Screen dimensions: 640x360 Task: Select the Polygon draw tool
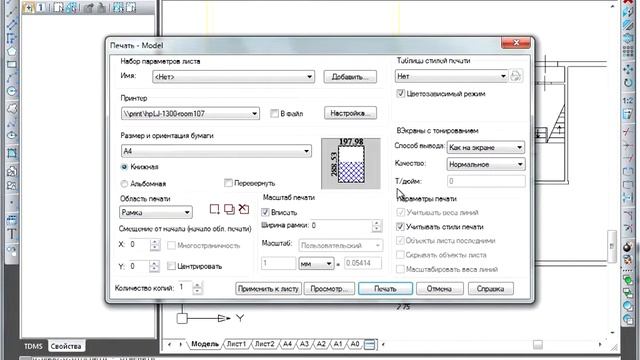(x=11, y=51)
